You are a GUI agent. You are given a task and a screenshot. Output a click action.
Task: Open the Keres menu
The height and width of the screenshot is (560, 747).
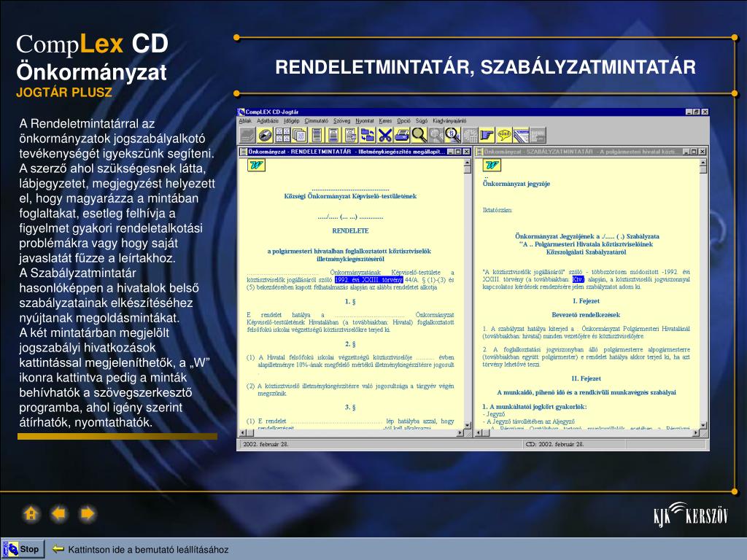(385, 121)
